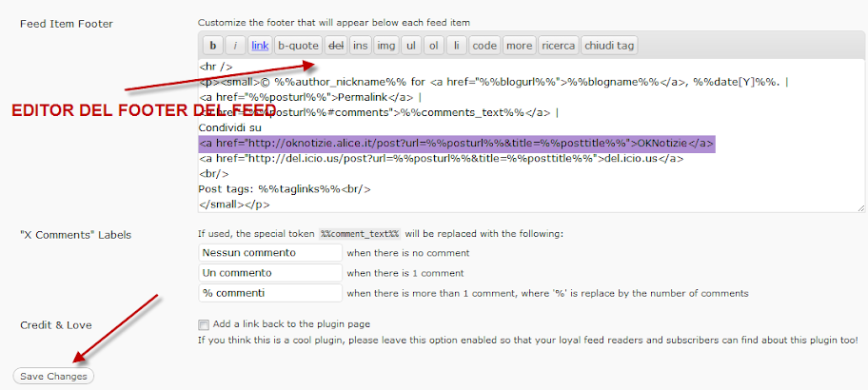Enable 'Add a link back to the plugin page'
The width and height of the screenshot is (868, 390).
(204, 324)
